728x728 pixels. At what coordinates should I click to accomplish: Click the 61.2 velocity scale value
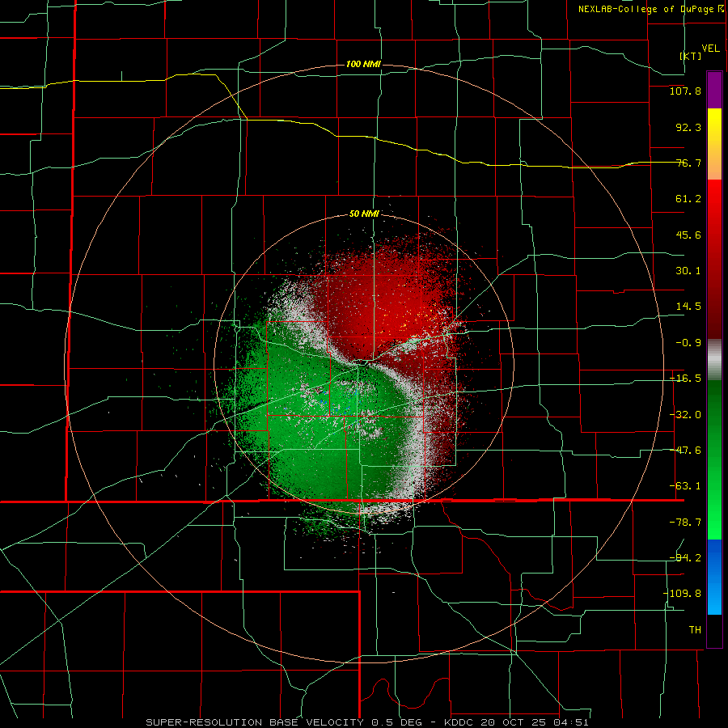(688, 199)
